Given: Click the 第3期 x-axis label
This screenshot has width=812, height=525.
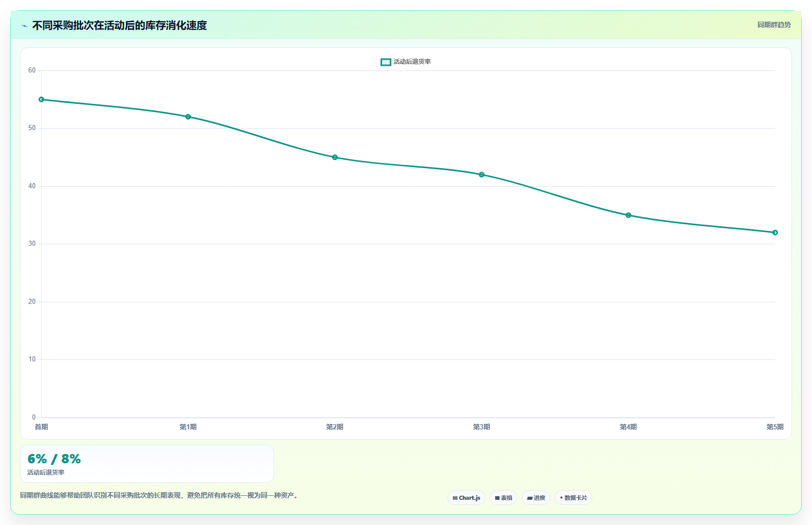Looking at the screenshot, I should (482, 427).
